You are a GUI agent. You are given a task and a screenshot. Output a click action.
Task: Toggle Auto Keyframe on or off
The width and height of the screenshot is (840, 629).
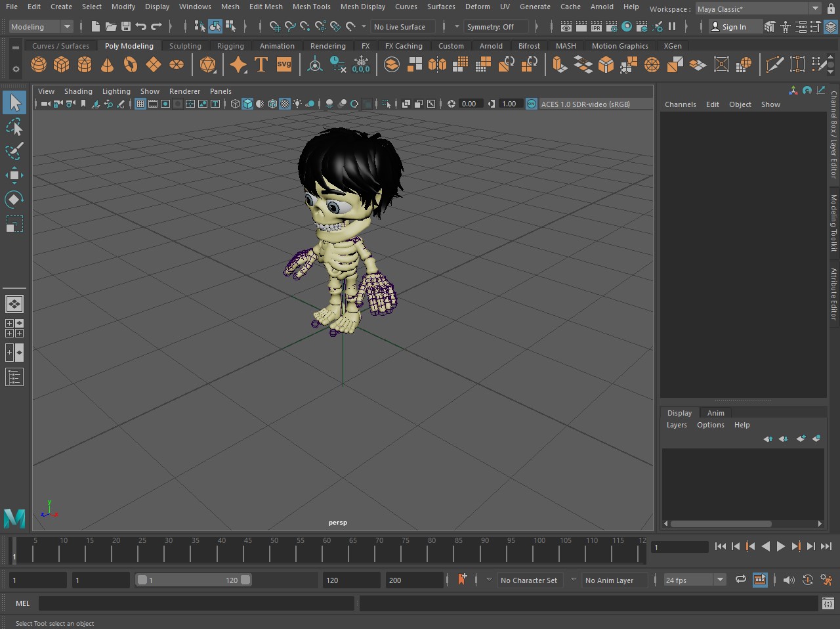808,580
